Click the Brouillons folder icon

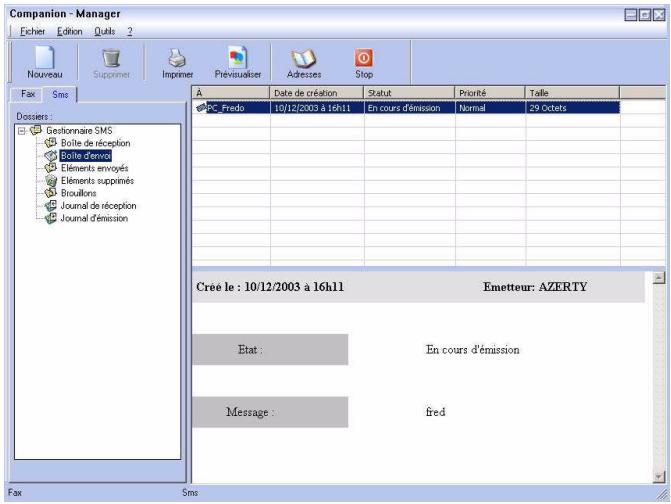coord(51,193)
